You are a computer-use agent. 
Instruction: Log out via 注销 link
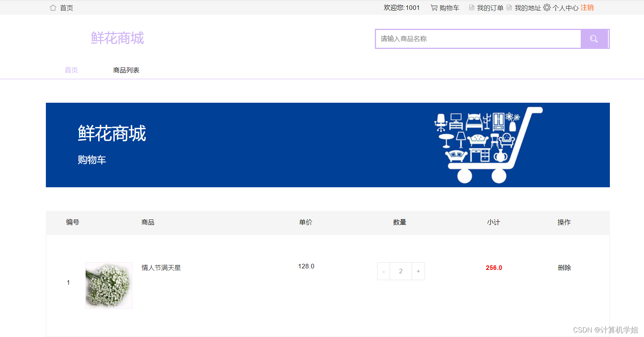(587, 8)
